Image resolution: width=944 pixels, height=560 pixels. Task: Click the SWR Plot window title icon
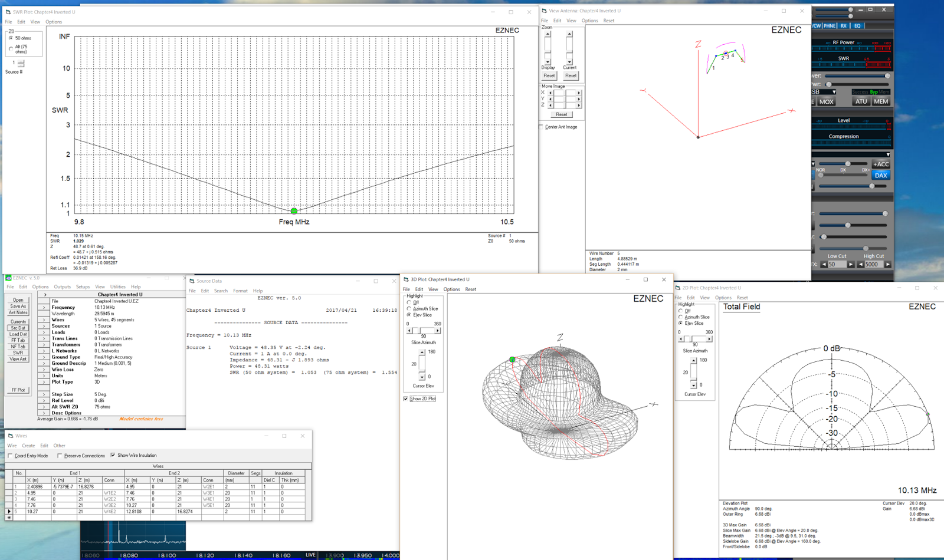click(8, 12)
